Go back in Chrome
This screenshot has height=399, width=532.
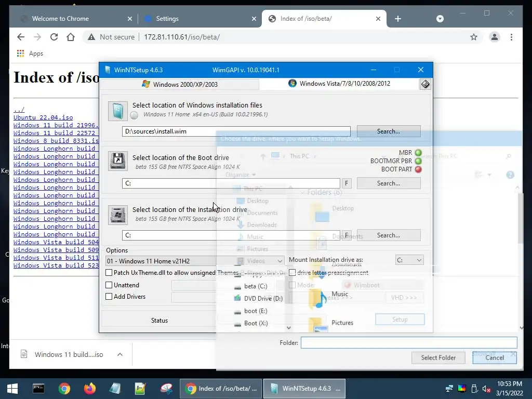pos(21,37)
